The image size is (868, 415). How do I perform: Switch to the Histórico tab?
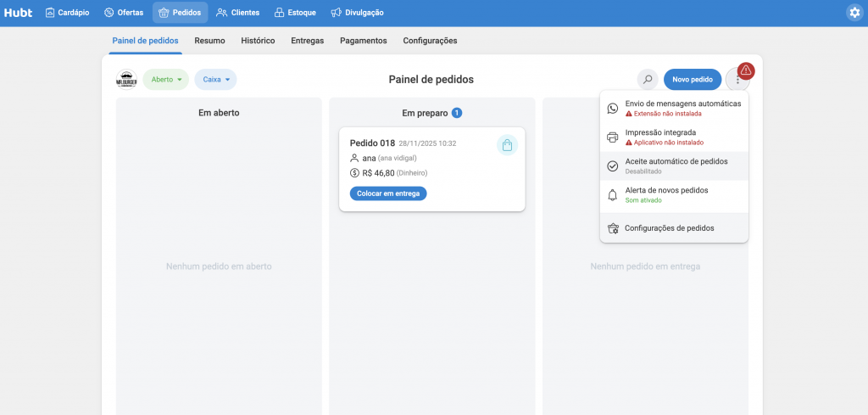[x=258, y=40]
